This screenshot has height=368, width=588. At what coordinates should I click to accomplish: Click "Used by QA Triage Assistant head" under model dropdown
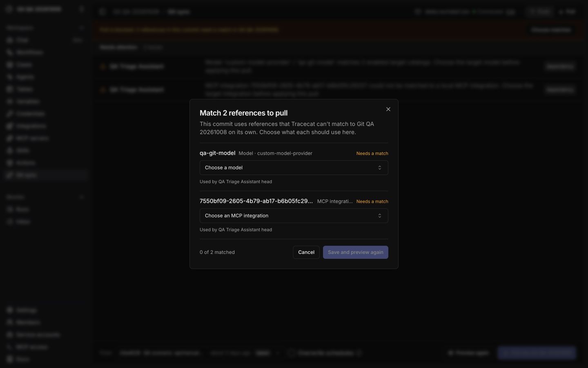click(x=236, y=182)
